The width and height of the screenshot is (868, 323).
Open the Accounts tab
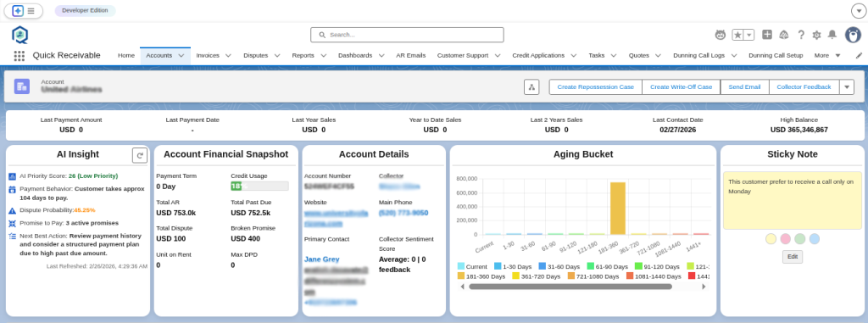click(x=159, y=55)
